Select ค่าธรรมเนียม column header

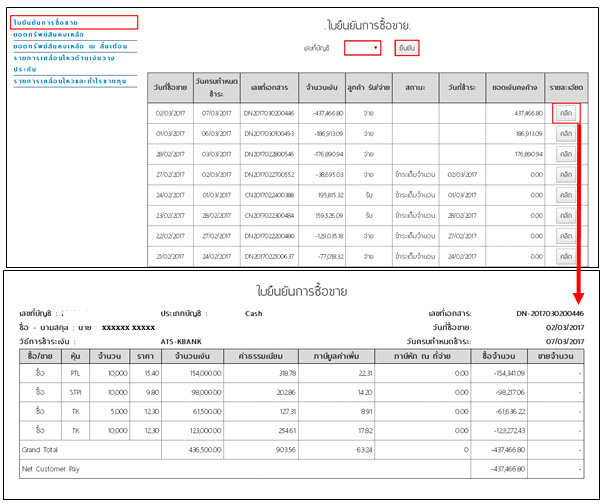click(x=261, y=356)
